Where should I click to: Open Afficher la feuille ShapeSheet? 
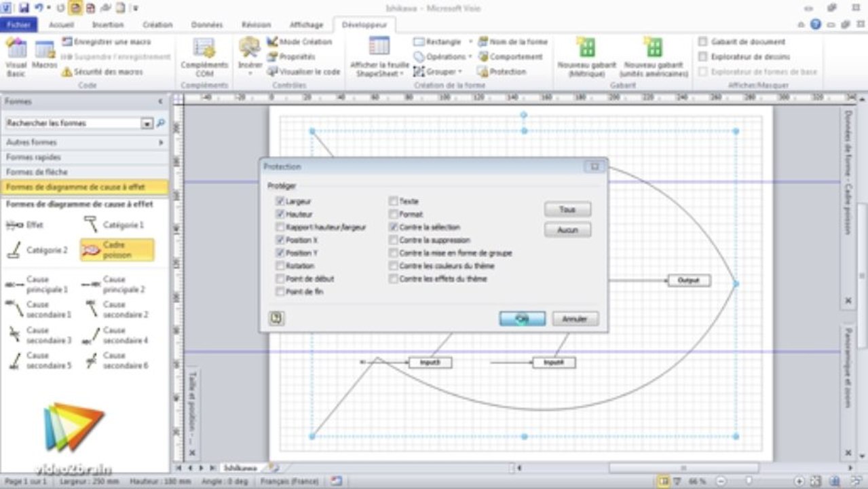(x=379, y=57)
